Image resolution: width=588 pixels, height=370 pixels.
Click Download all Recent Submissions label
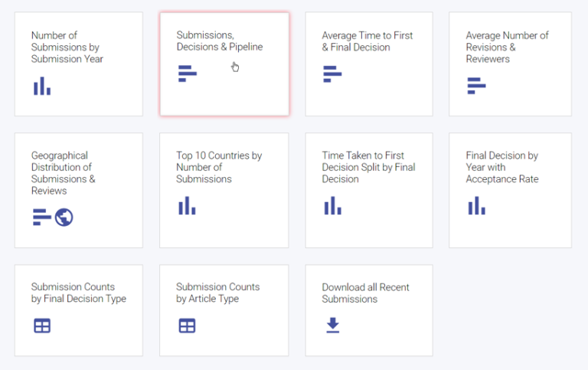pyautogui.click(x=365, y=293)
